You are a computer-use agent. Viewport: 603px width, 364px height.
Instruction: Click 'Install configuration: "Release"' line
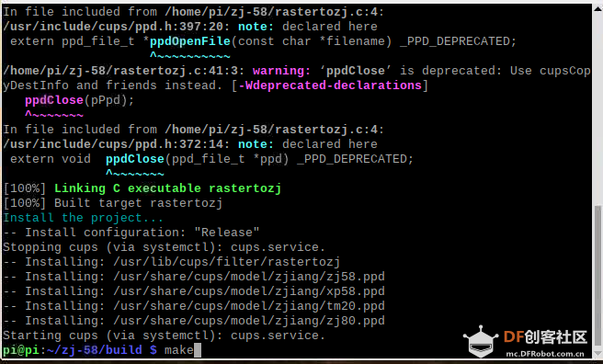131,233
